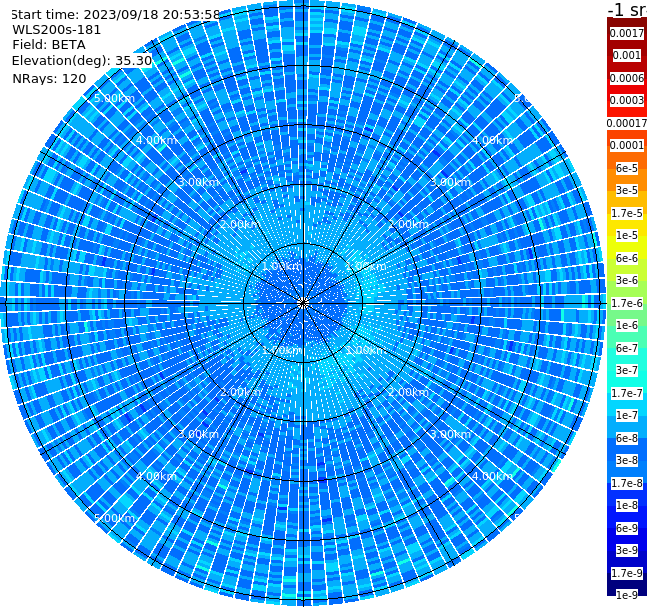Select the 0.0001 colorbar tick
Viewport: 647px width, 607px height.
pyautogui.click(x=627, y=145)
